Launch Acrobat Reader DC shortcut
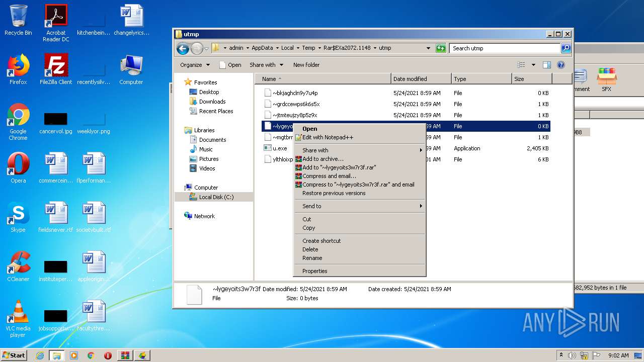This screenshot has width=644, height=362. 56,23
